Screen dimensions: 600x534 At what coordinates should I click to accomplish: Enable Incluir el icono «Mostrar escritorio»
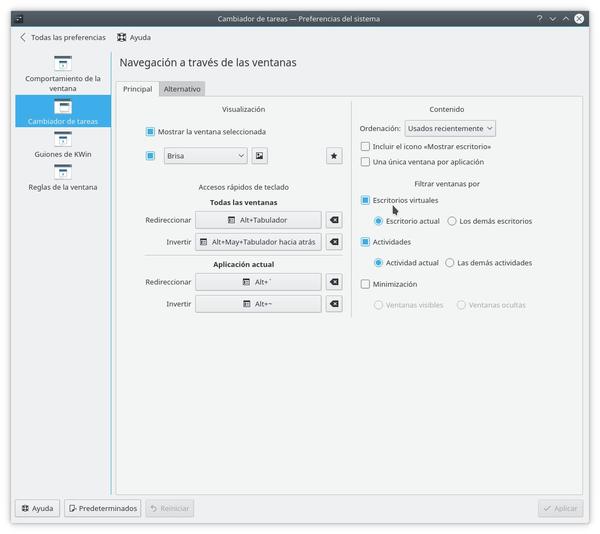[x=366, y=146]
